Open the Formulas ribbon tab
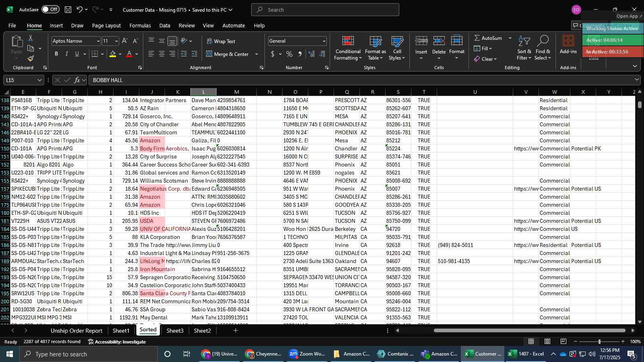The image size is (644, 362). click(140, 25)
